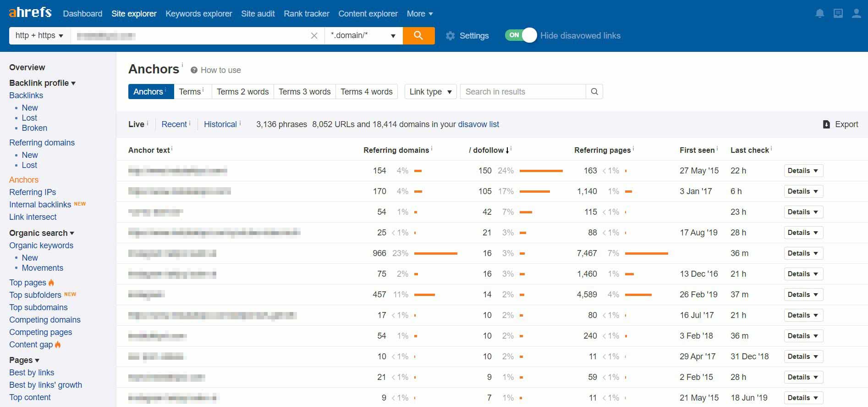This screenshot has height=407, width=868.
Task: Open Details dropdown for 31 Dec '18 row
Action: 803,357
